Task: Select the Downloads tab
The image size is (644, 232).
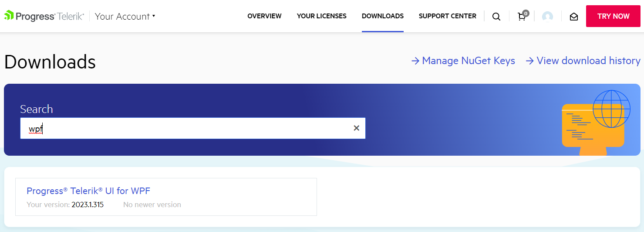Action: [383, 16]
